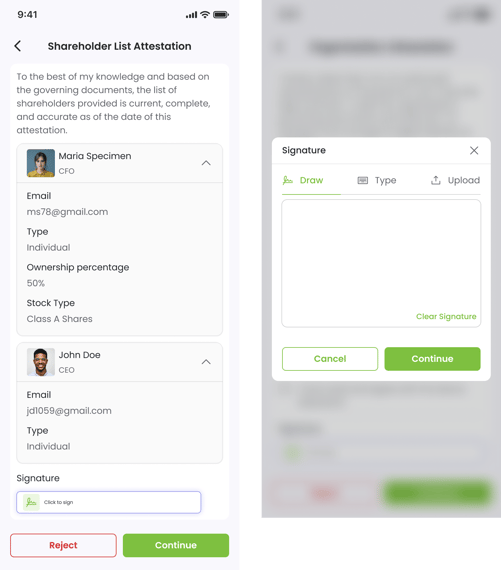Tap Continue at bottom of attestation screen
501x570 pixels.
tap(176, 545)
